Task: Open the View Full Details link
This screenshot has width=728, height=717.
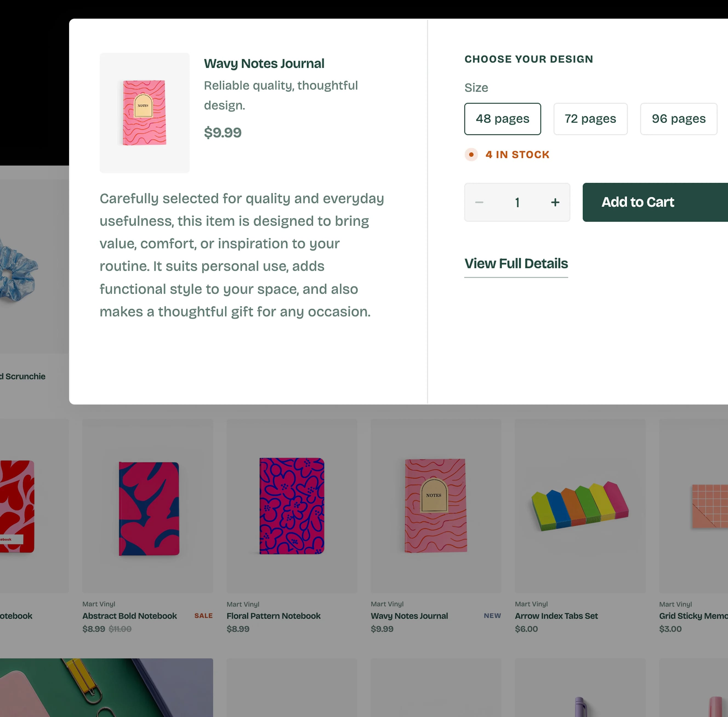Action: coord(516,264)
